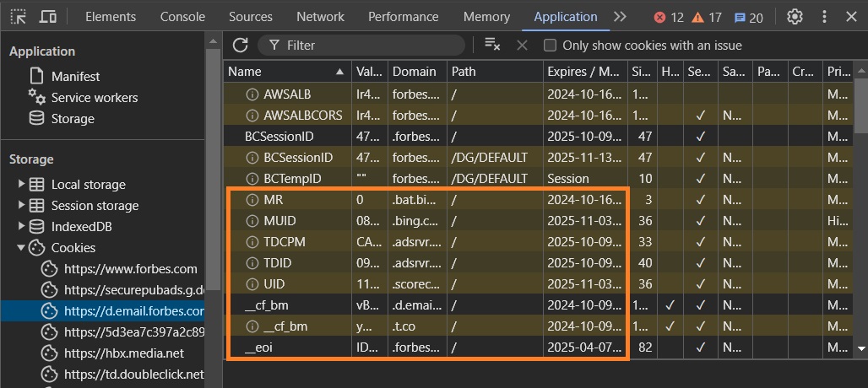Open DevTools settings gear
Viewport: 868px width, 388px height.
point(795,17)
